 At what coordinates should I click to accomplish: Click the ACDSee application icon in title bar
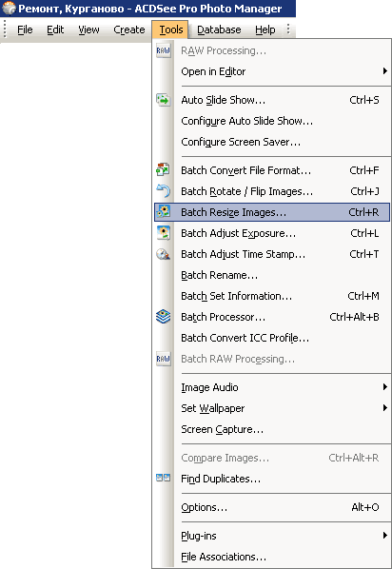(10, 8)
